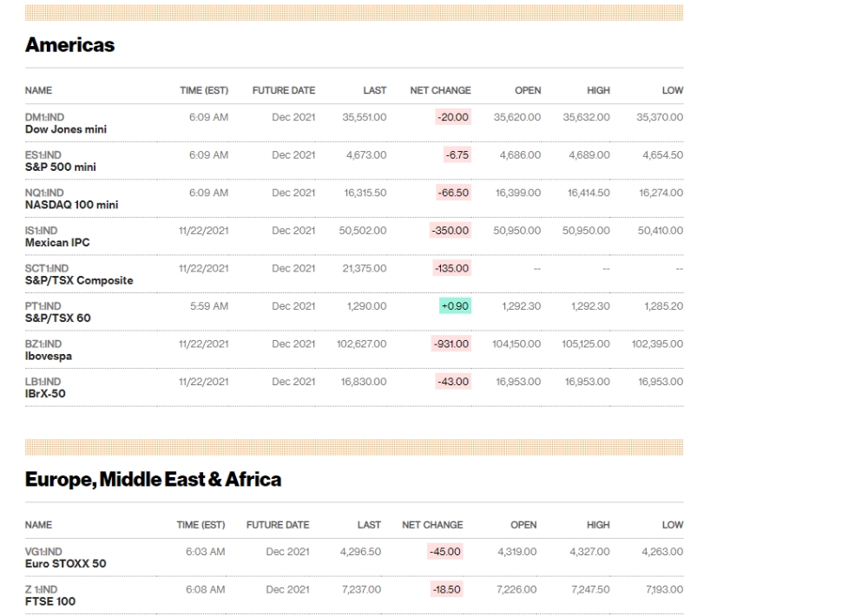Screen dimensions: 868x616
Task: Click the NASDAQ last value 16,315.50
Action: coord(365,193)
